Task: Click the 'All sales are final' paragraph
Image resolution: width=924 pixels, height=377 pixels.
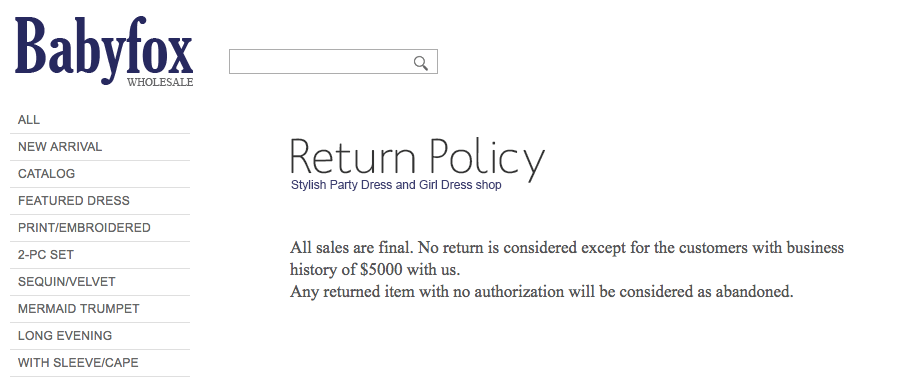Action: (567, 259)
